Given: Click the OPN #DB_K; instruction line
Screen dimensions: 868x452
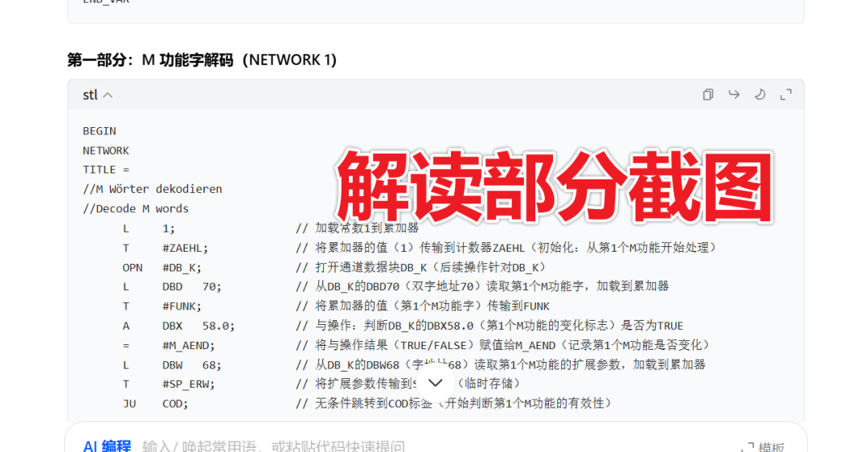Looking at the screenshot, I should pos(162,268).
